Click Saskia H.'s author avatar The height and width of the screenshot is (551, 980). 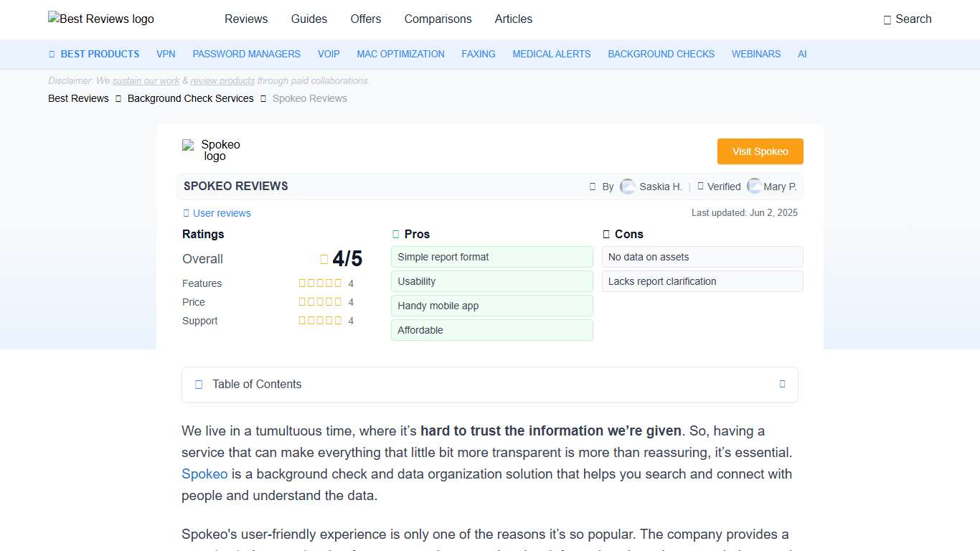tap(628, 186)
